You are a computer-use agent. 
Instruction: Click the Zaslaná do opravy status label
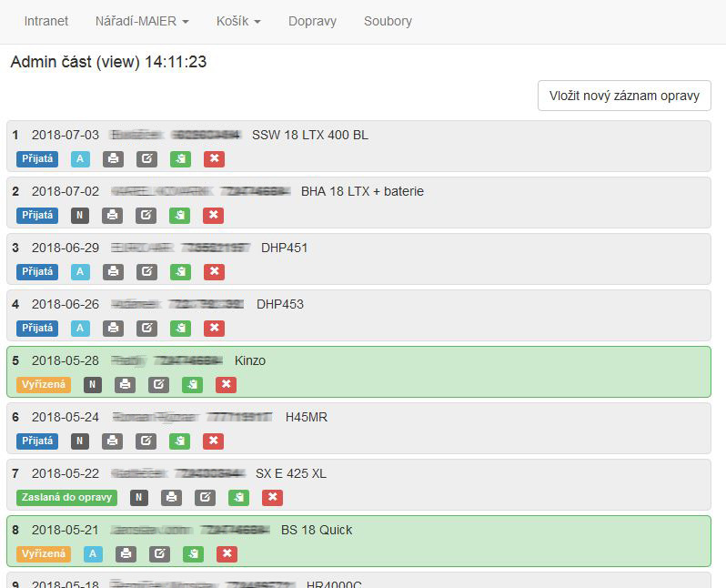66,498
